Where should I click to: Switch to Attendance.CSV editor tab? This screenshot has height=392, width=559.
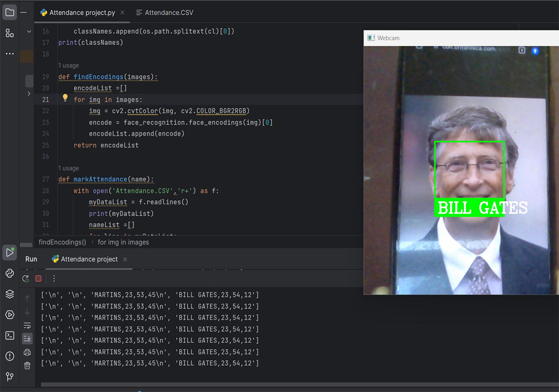pos(165,13)
